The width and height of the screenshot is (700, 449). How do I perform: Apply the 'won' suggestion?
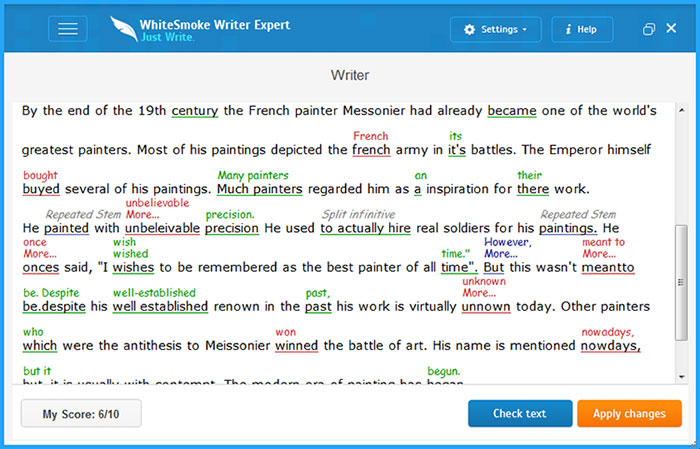(286, 332)
